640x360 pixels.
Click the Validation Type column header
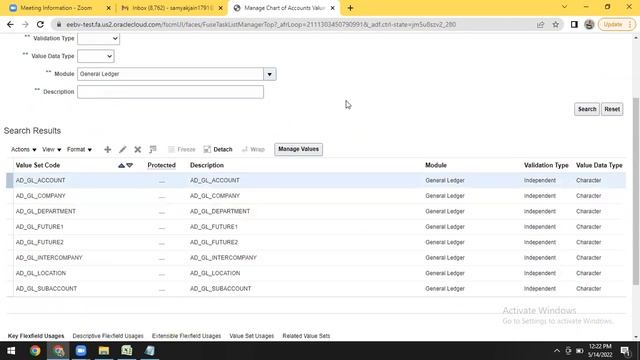click(x=546, y=165)
